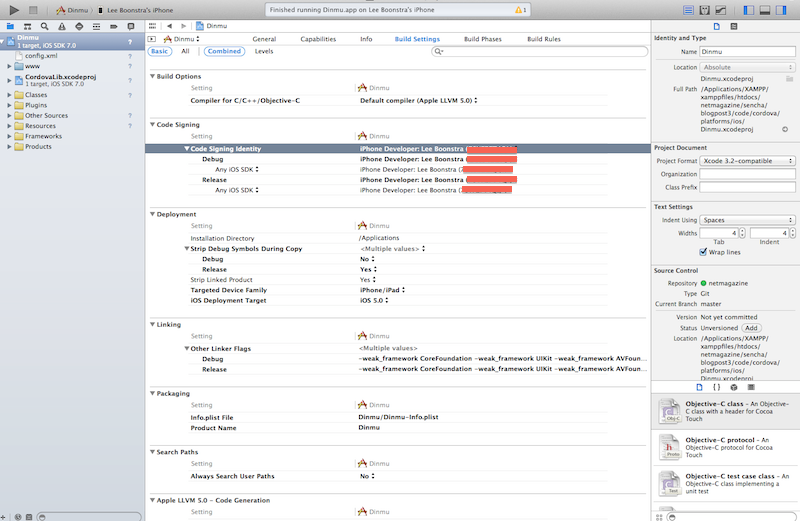Click the Name field in inspector
800x521 pixels.
click(747, 52)
